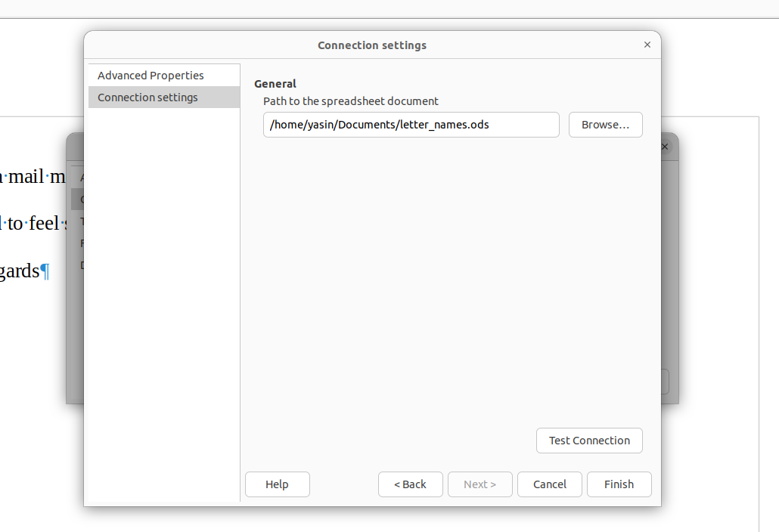Image resolution: width=779 pixels, height=532 pixels.
Task: Click the partly hidden button in the dimmed dialog
Action: 665,382
